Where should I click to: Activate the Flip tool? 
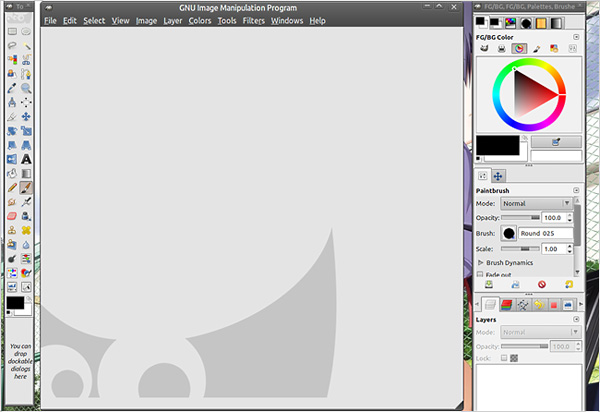click(12, 159)
